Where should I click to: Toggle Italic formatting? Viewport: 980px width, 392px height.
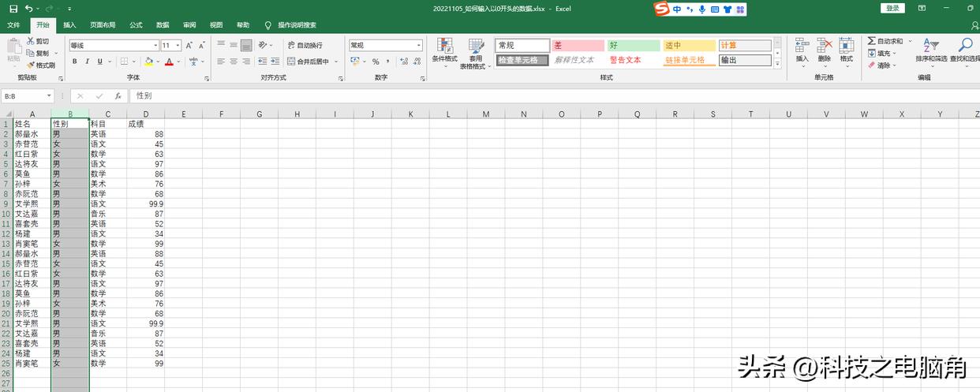click(x=88, y=62)
